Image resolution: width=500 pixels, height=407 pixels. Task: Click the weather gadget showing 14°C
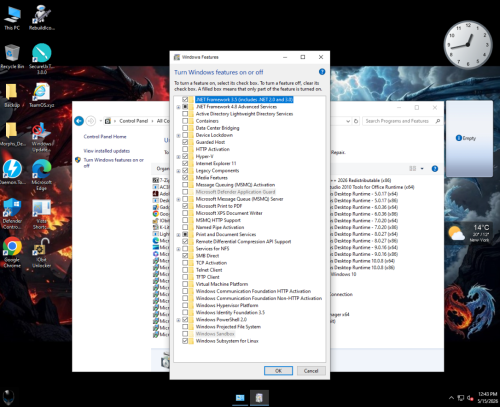(469, 233)
